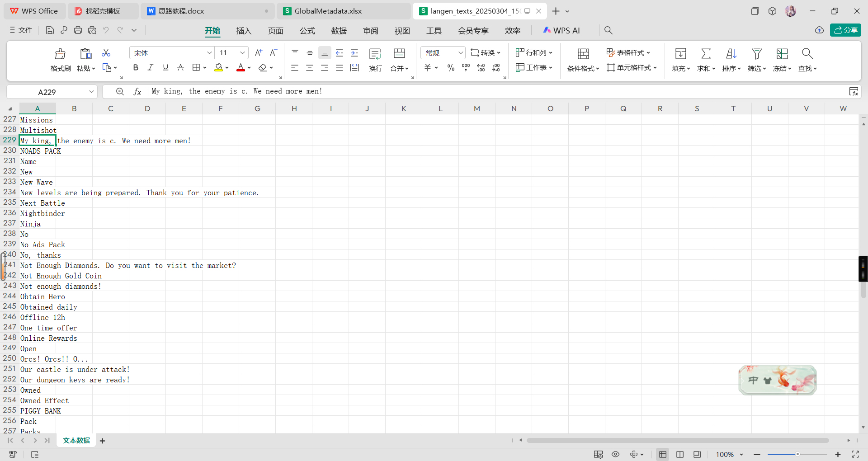The image size is (868, 461).
Task: Open the number format dropdown
Action: (x=461, y=53)
